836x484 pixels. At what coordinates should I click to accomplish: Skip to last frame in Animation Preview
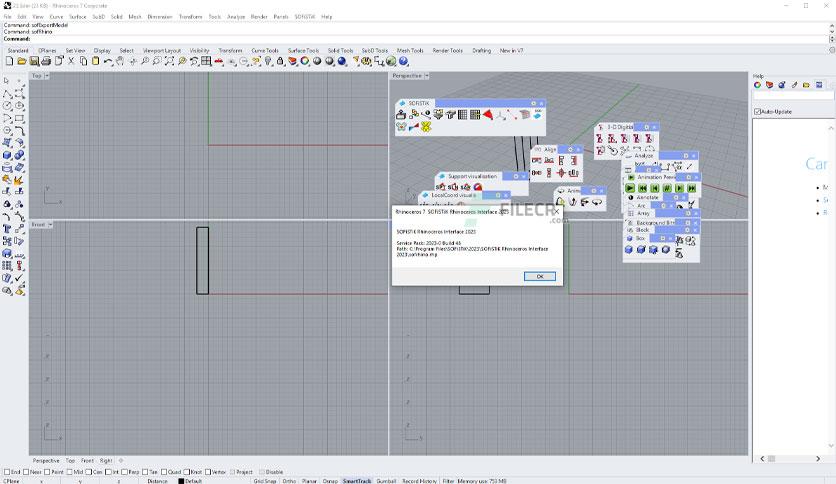pyautogui.click(x=692, y=188)
